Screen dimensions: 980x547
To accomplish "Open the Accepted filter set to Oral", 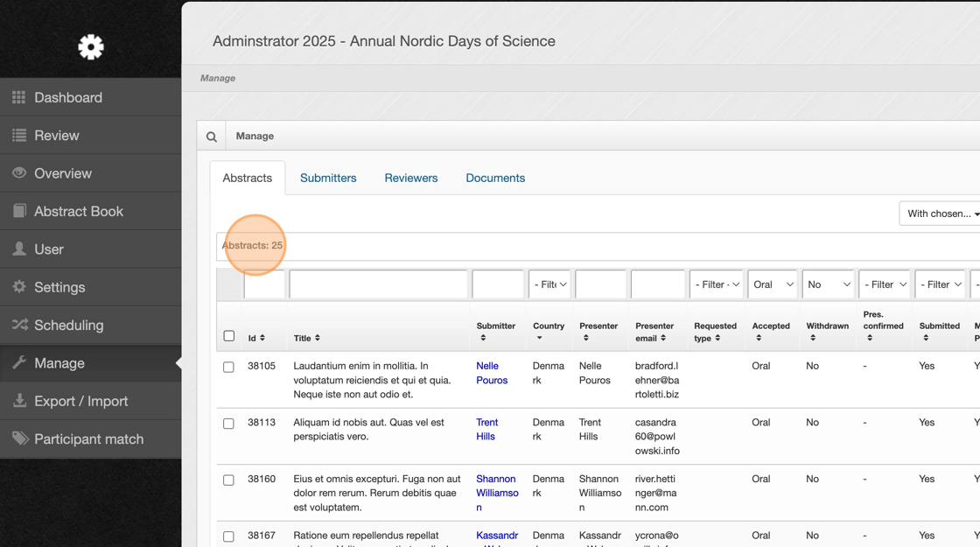I will pyautogui.click(x=772, y=284).
